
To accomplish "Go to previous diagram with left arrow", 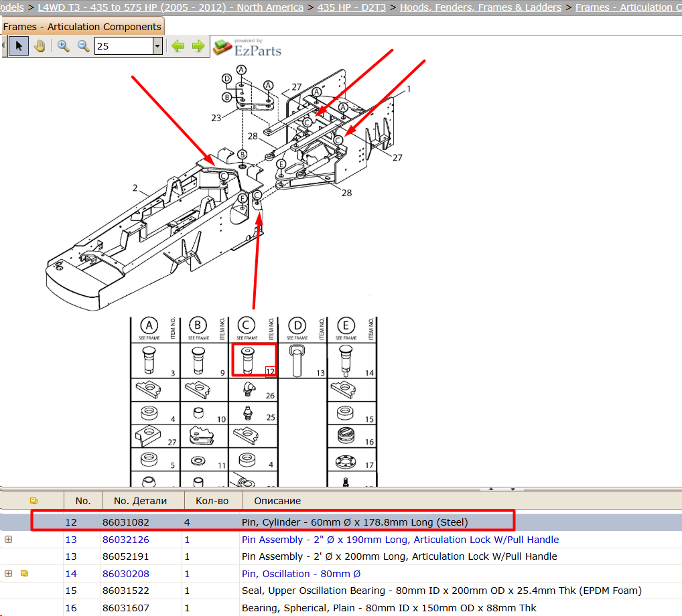I will (178, 46).
